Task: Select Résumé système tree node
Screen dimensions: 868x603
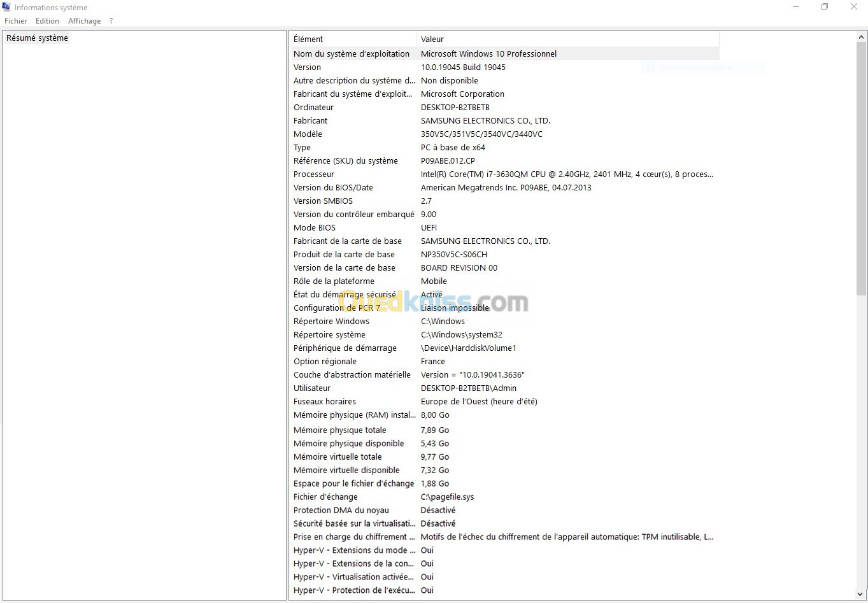Action: (x=37, y=38)
